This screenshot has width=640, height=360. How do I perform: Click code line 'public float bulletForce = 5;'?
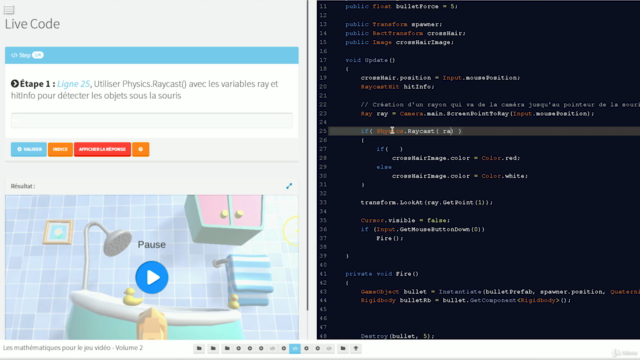point(401,7)
